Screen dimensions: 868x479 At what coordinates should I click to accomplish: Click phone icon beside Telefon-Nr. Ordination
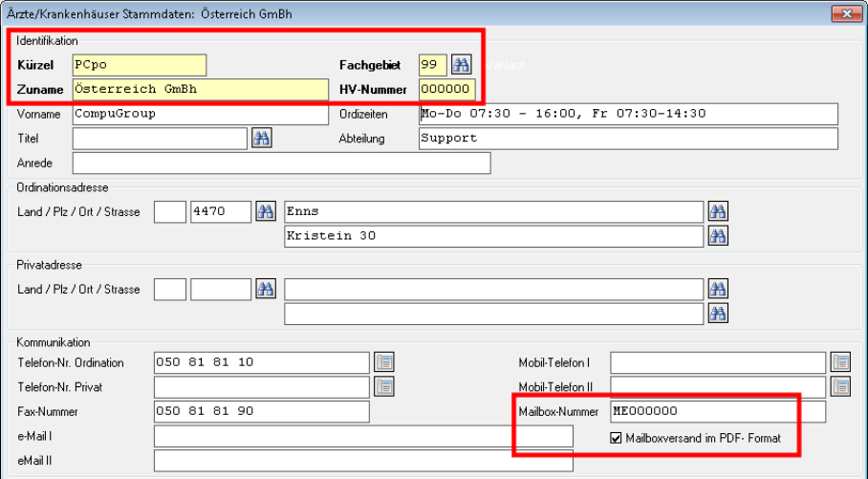[384, 362]
